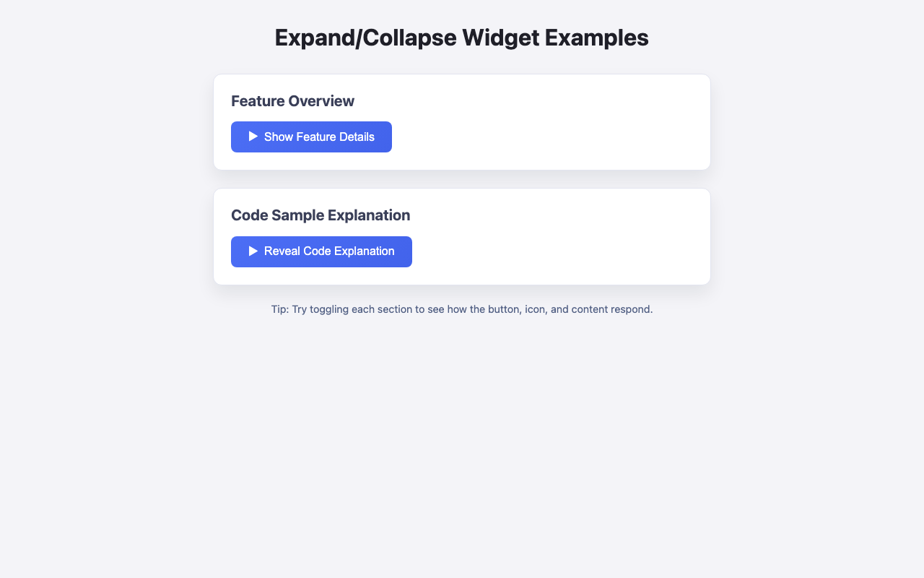Select the Feature Overview card heading
Viewport: 924px width, 578px height.
[x=292, y=100]
